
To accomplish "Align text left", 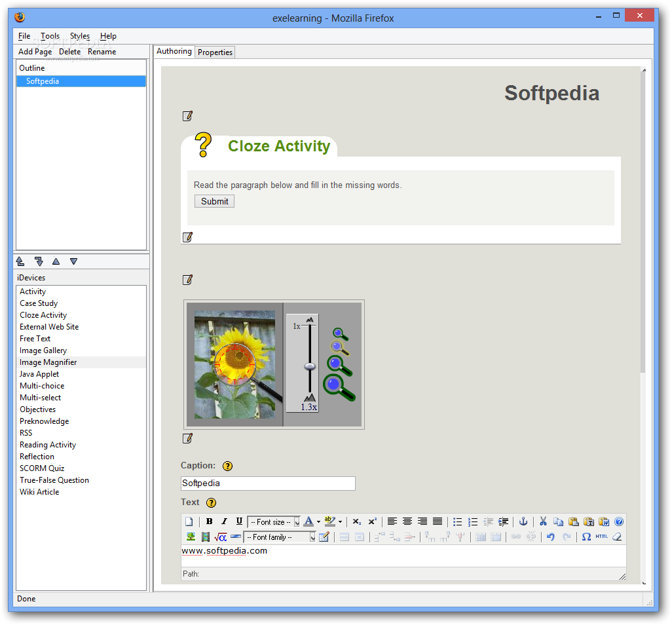I will 392,521.
